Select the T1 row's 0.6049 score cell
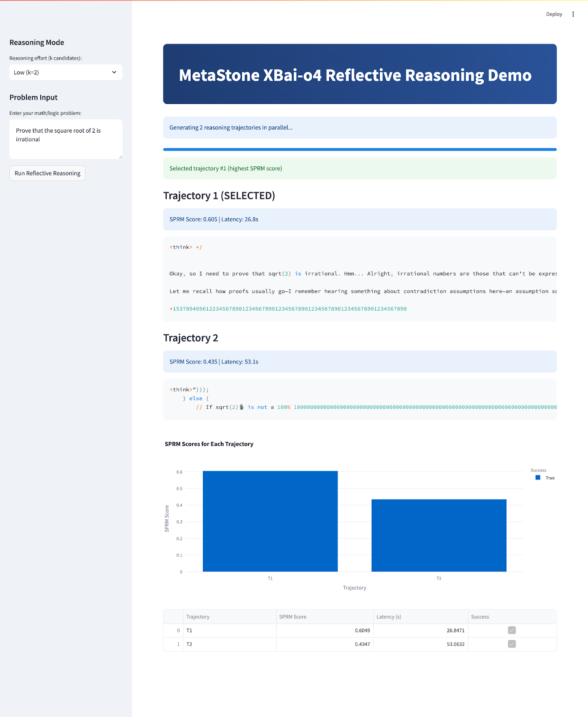This screenshot has height=717, width=588. [325, 631]
